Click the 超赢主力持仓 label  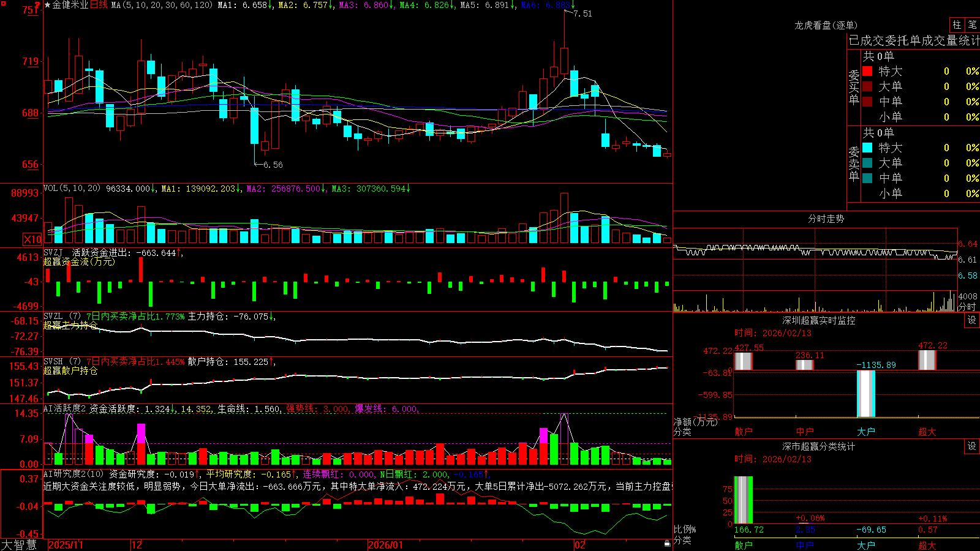(x=70, y=325)
